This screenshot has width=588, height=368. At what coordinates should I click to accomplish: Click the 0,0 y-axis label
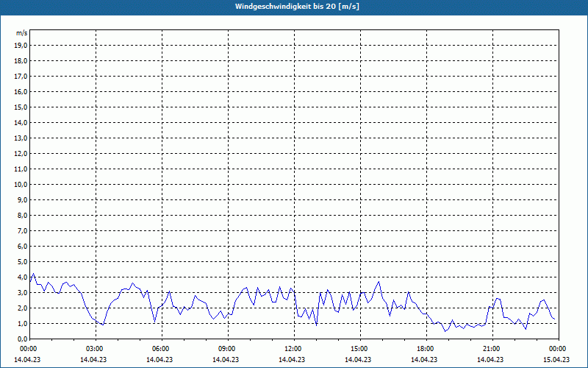click(x=21, y=339)
